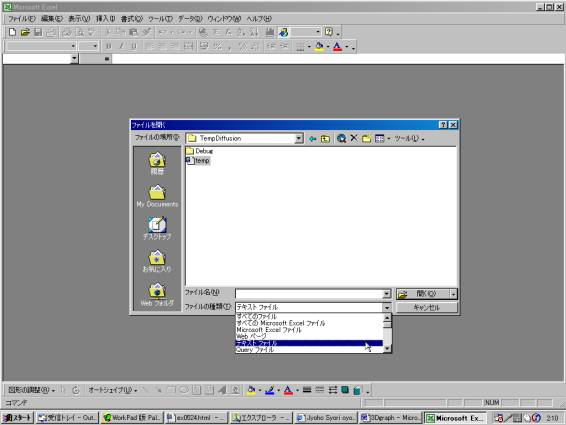Image resolution: width=566 pixels, height=425 pixels.
Task: Click the file type list scroll down arrow
Action: click(x=387, y=348)
